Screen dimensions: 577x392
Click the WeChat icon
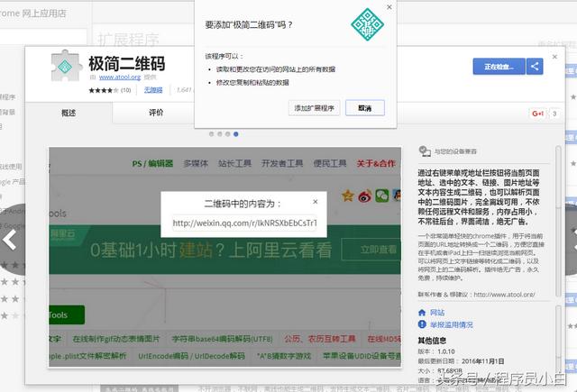coord(382,196)
